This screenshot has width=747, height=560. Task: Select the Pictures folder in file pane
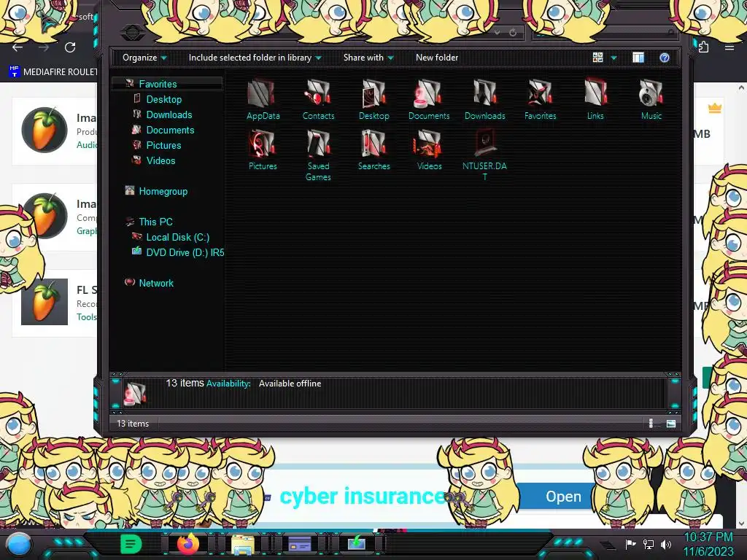coord(263,149)
